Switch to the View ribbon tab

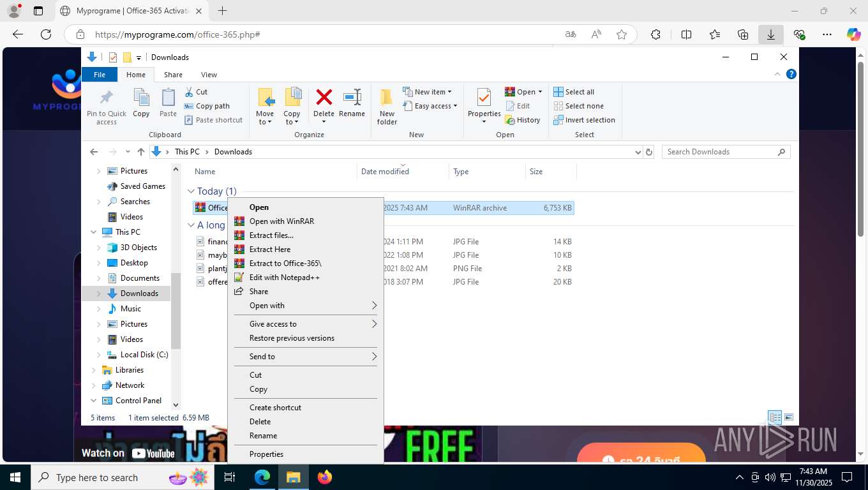pyautogui.click(x=209, y=75)
